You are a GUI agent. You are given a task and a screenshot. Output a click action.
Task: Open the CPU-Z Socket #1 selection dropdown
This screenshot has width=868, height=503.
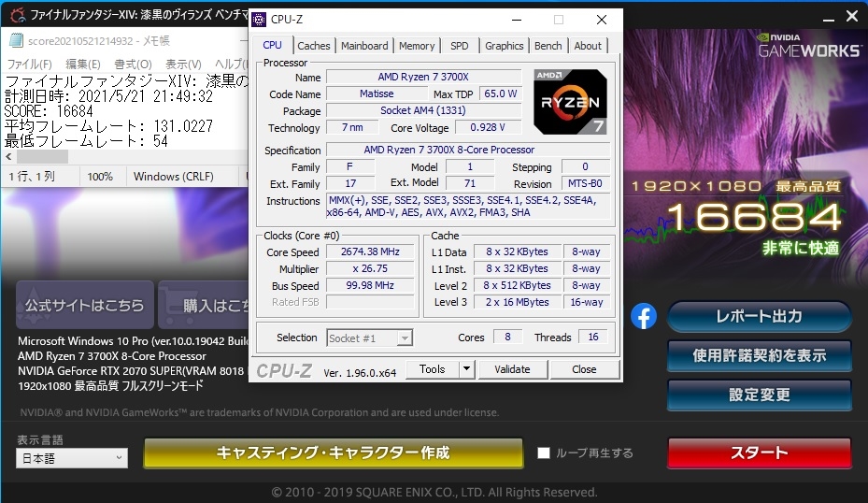369,338
